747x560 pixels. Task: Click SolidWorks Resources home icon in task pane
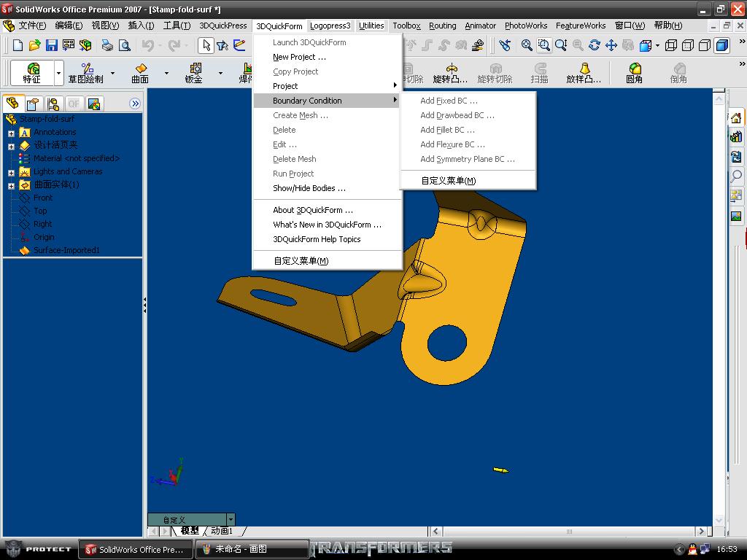(736, 117)
